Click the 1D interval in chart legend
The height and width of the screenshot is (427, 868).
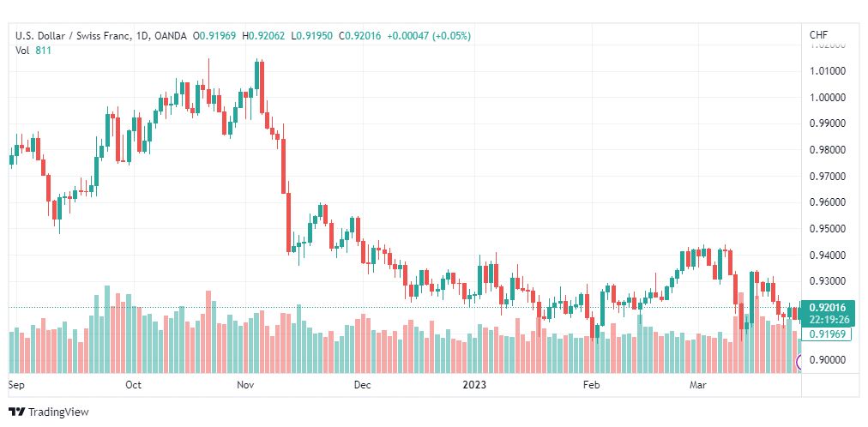143,36
